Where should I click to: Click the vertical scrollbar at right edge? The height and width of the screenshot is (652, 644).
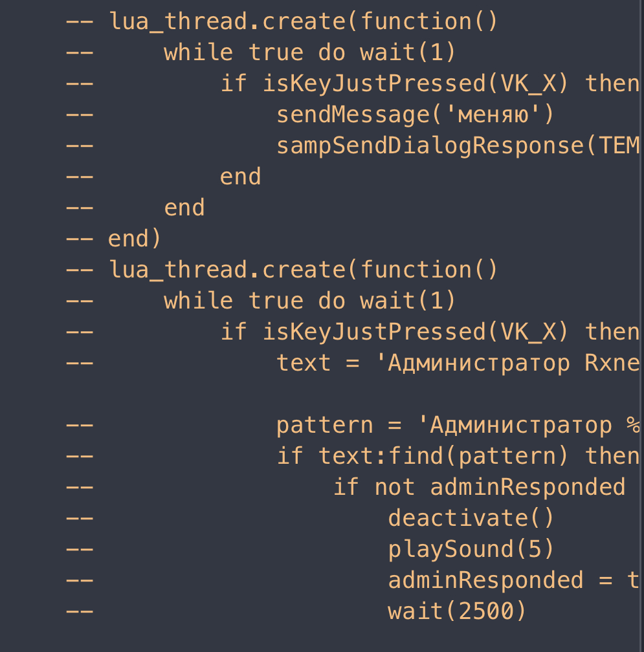point(641,326)
